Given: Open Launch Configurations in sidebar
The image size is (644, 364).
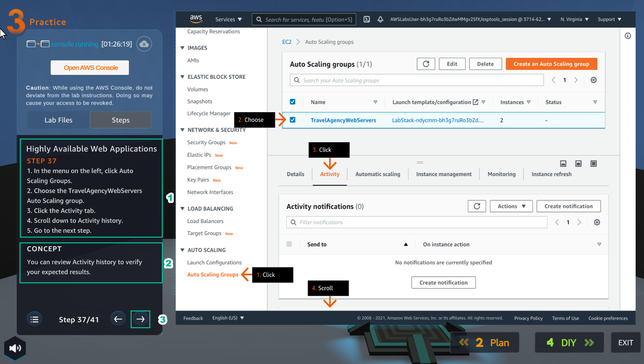Looking at the screenshot, I should click(214, 262).
